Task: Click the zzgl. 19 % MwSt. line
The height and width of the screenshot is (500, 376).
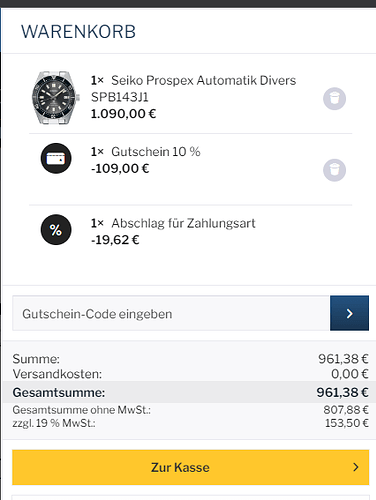Action: coord(191,423)
